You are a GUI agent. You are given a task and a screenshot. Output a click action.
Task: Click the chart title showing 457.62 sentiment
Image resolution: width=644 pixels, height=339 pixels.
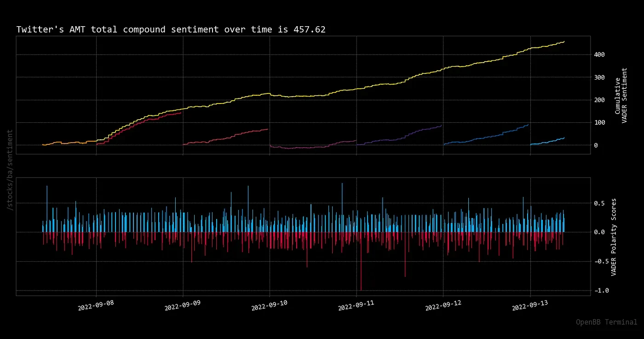pos(171,29)
